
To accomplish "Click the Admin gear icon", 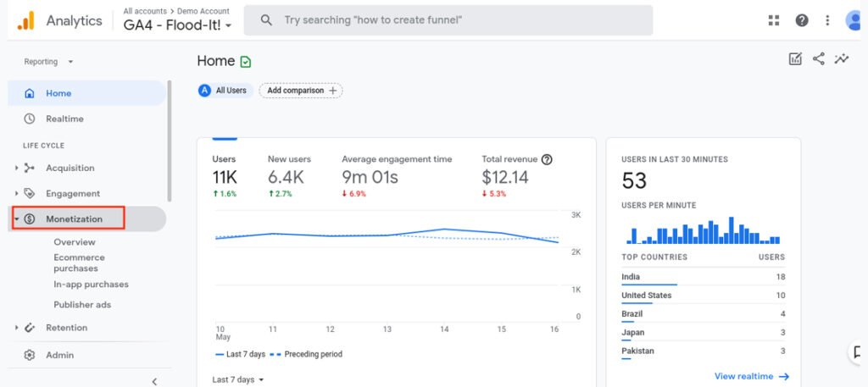I will click(30, 355).
